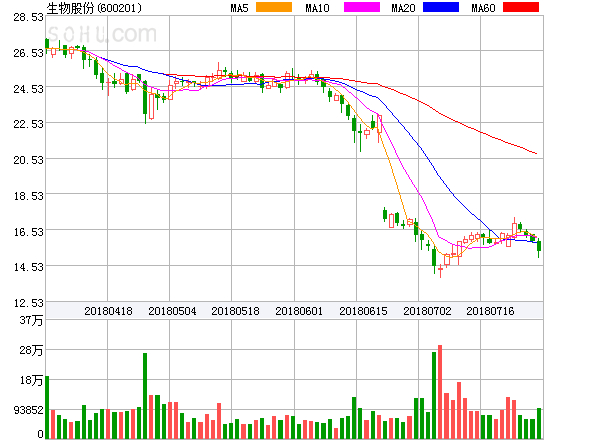Click the 28万 volume axis label
Viewport: 600px width, 440px height.
pos(31,350)
